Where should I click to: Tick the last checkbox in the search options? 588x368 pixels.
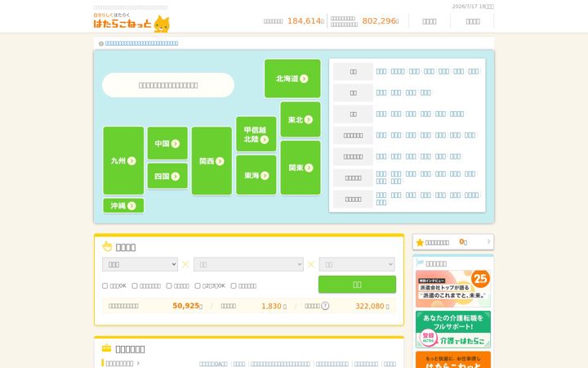point(234,285)
